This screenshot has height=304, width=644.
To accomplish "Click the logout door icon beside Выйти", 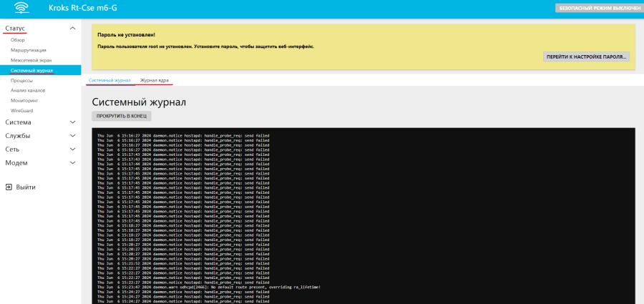I will [8, 187].
